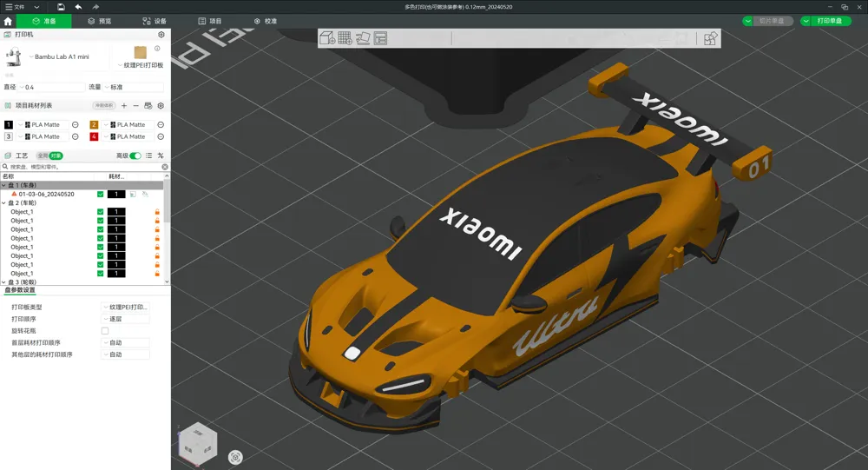Open filament 2 PLA Matte dropdown
The width and height of the screenshot is (868, 470).
(x=128, y=125)
